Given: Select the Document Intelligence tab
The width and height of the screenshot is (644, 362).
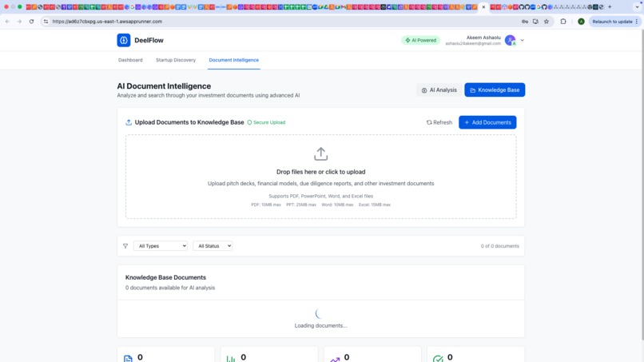Looking at the screenshot, I should (233, 60).
